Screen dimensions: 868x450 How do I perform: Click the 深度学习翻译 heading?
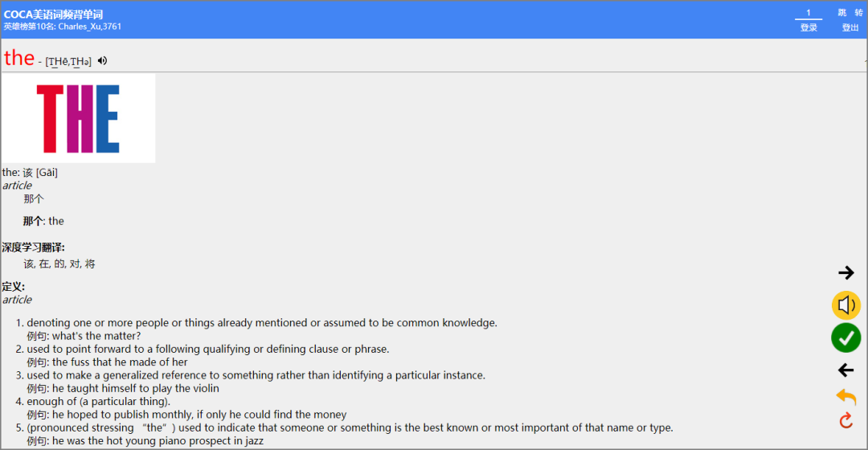pos(33,247)
